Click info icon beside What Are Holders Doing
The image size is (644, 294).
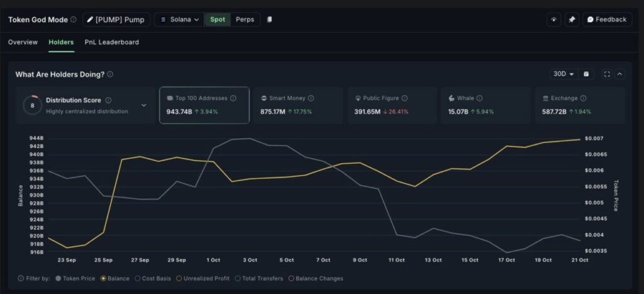[x=110, y=74]
